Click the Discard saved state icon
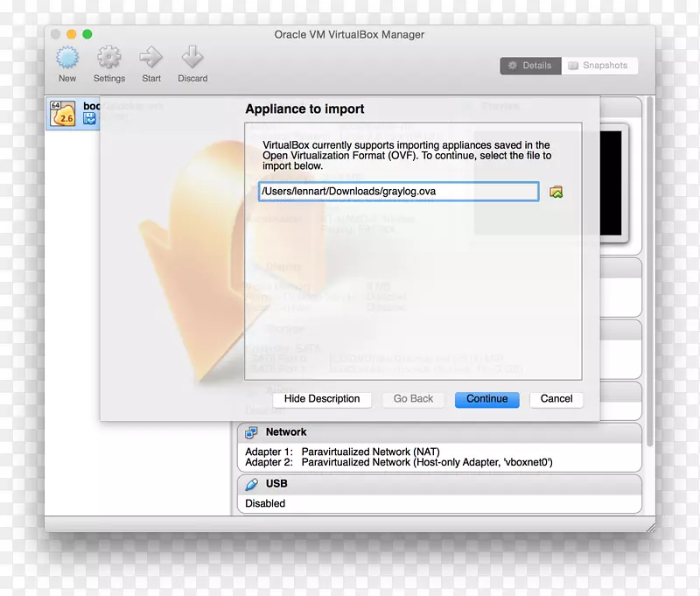The image size is (700, 596). click(192, 59)
